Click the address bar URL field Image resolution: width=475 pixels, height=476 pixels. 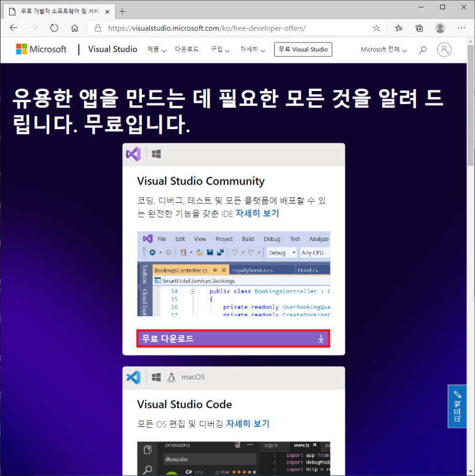[x=237, y=28]
